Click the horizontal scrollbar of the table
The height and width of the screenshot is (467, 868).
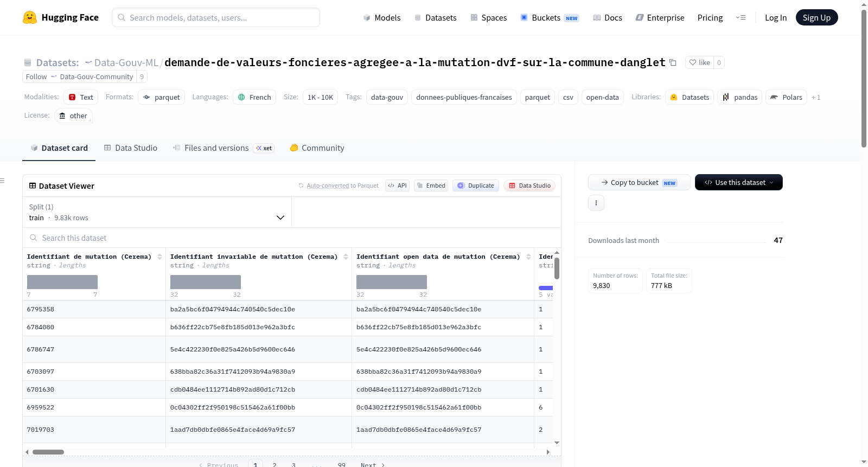click(48, 452)
